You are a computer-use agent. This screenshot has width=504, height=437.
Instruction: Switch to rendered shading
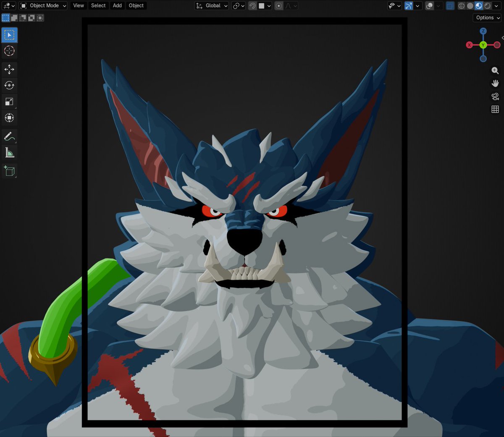487,5
